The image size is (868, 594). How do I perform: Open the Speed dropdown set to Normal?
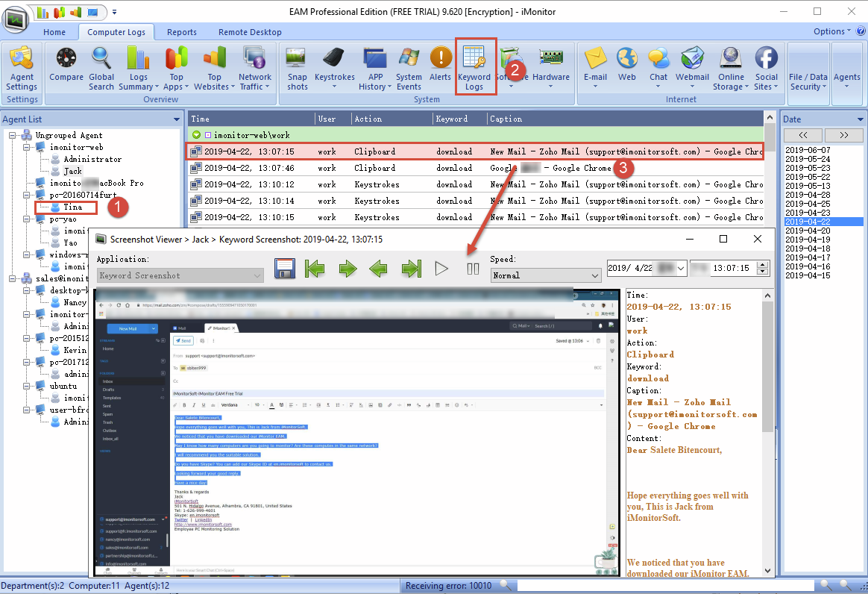(x=546, y=275)
